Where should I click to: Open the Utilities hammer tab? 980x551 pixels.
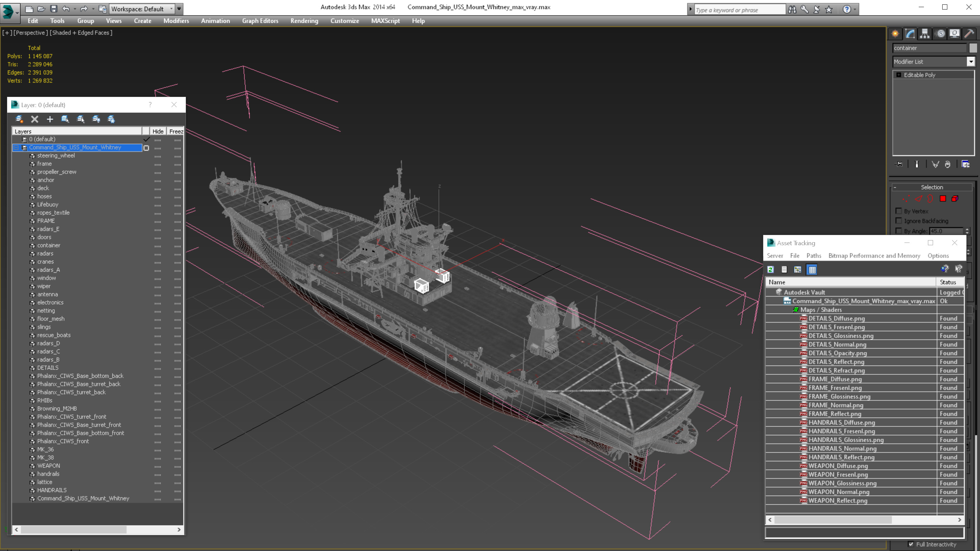click(x=969, y=34)
